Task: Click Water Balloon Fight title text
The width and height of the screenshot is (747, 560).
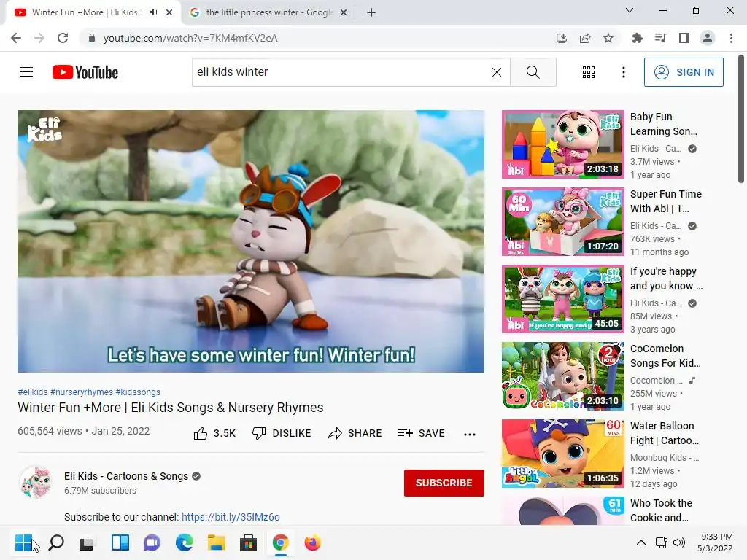Action: [x=665, y=433]
